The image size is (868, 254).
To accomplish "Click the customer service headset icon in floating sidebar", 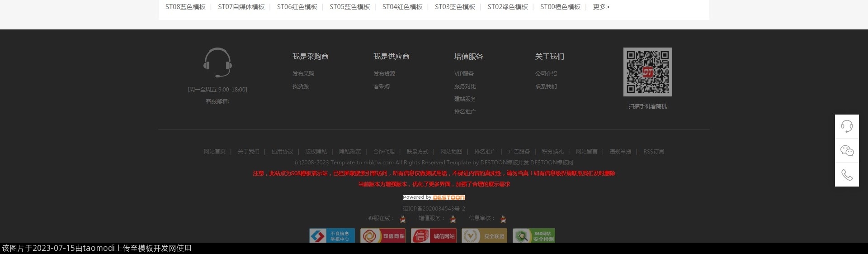I will [x=847, y=126].
